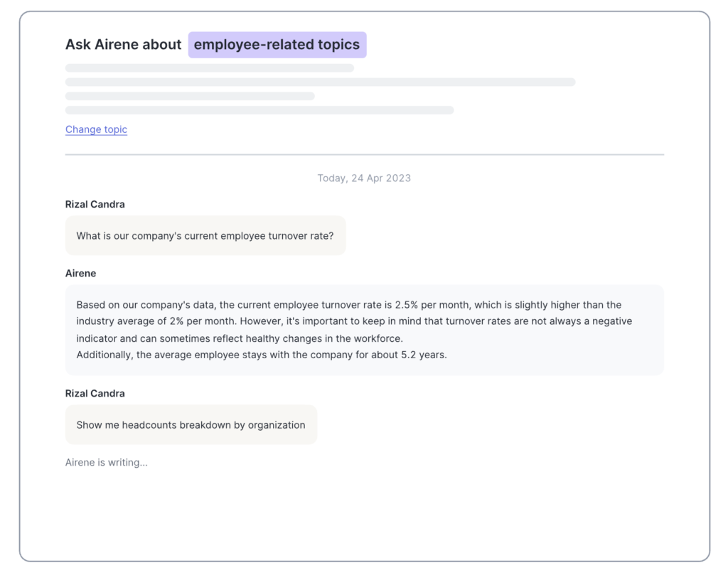The image size is (728, 580).
Task: Click the 'Airene' sender name above reply
Action: click(80, 273)
